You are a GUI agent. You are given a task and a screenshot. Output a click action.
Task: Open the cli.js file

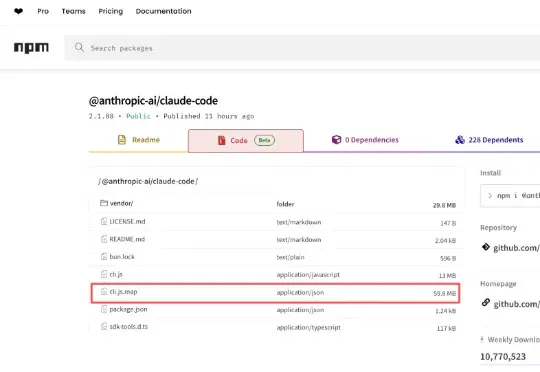pyautogui.click(x=116, y=274)
